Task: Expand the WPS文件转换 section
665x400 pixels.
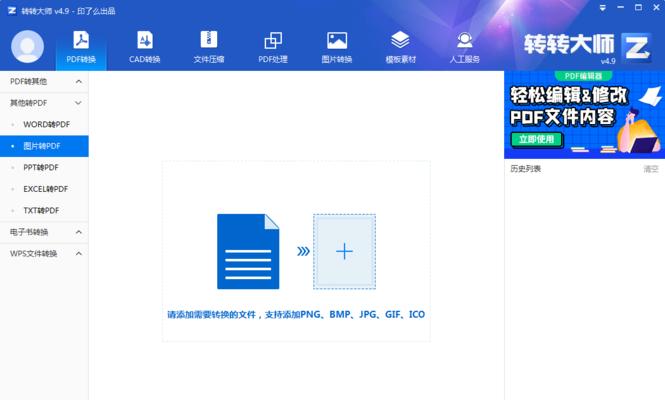Action: [x=44, y=254]
